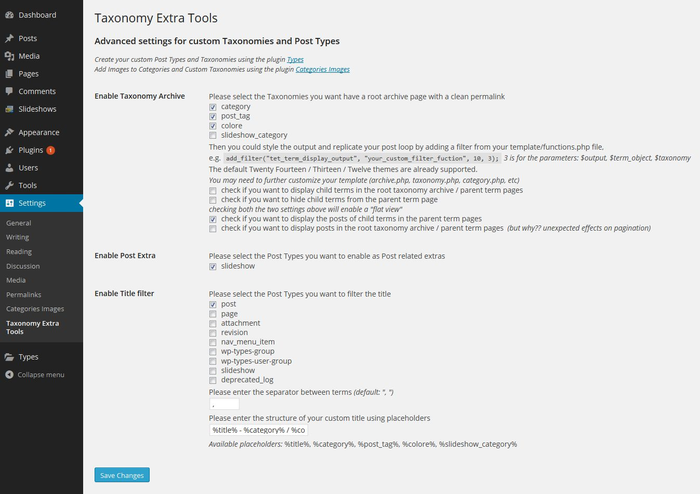
Task: Open the Categories Images submenu item
Action: click(x=35, y=309)
